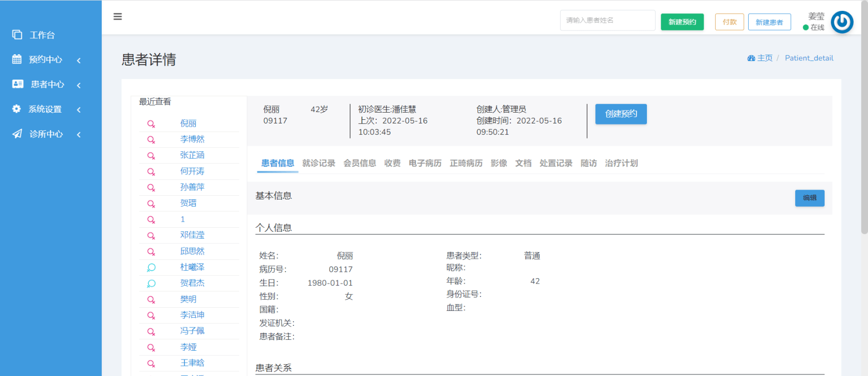
Task: Open the 电子病历 tab
Action: (x=425, y=163)
